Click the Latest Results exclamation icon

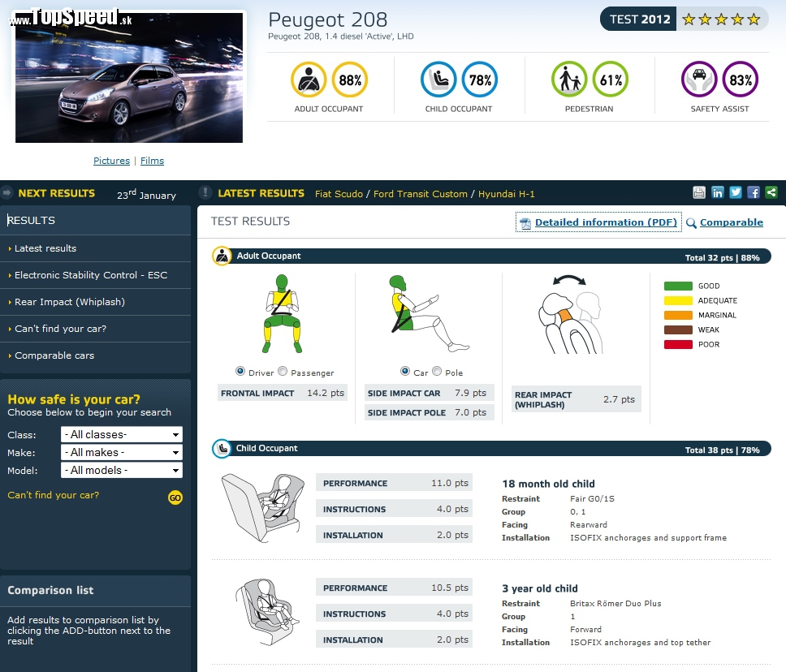tap(205, 192)
